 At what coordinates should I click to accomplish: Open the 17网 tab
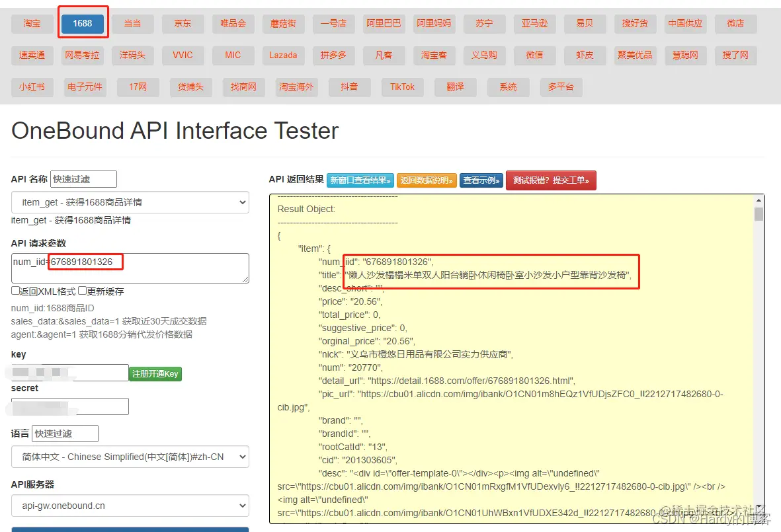click(138, 87)
